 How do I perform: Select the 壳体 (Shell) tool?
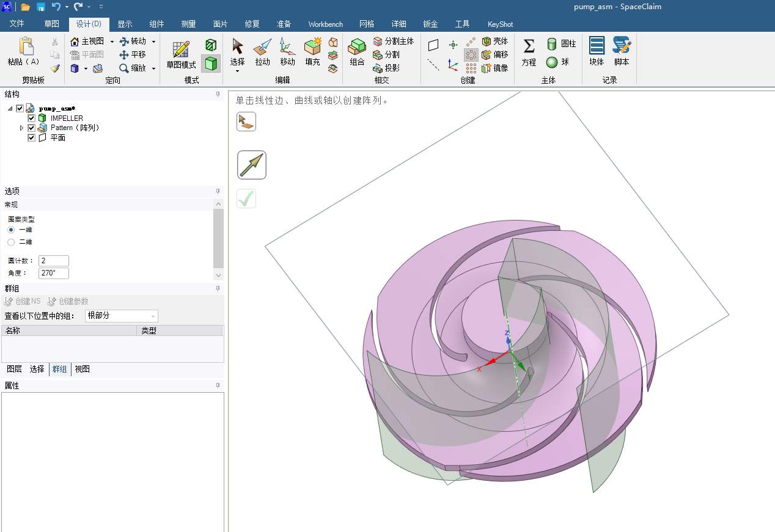495,41
